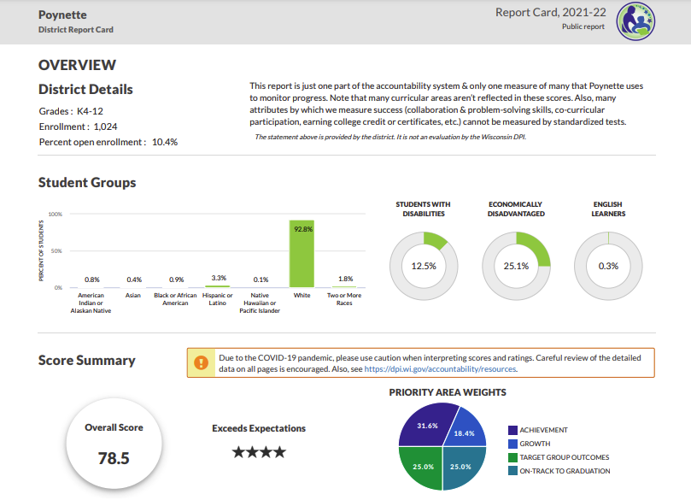This screenshot has height=500, width=691.
Task: Click the Exceeds Expectations rating label
Action: click(259, 428)
